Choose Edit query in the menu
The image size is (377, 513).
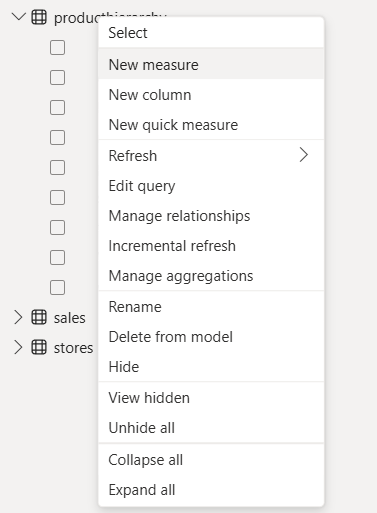point(211,186)
